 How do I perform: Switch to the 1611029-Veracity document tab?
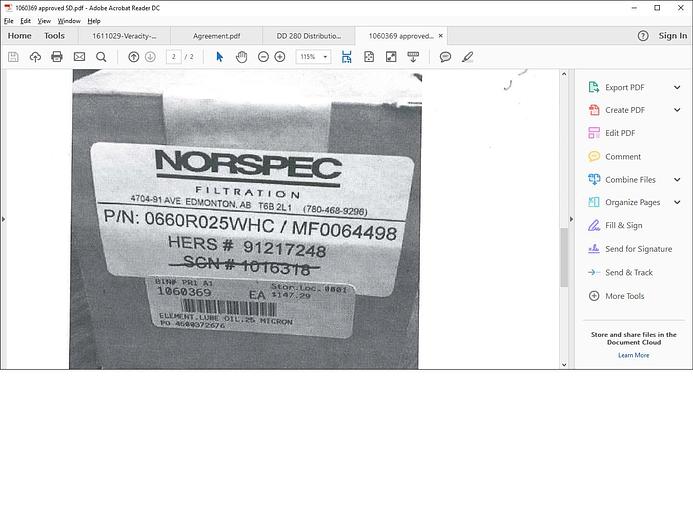(x=124, y=36)
